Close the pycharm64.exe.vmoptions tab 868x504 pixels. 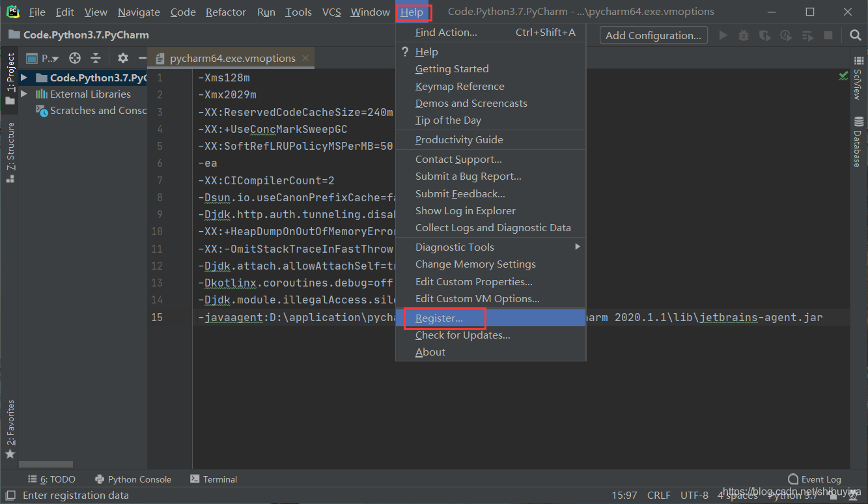(306, 59)
